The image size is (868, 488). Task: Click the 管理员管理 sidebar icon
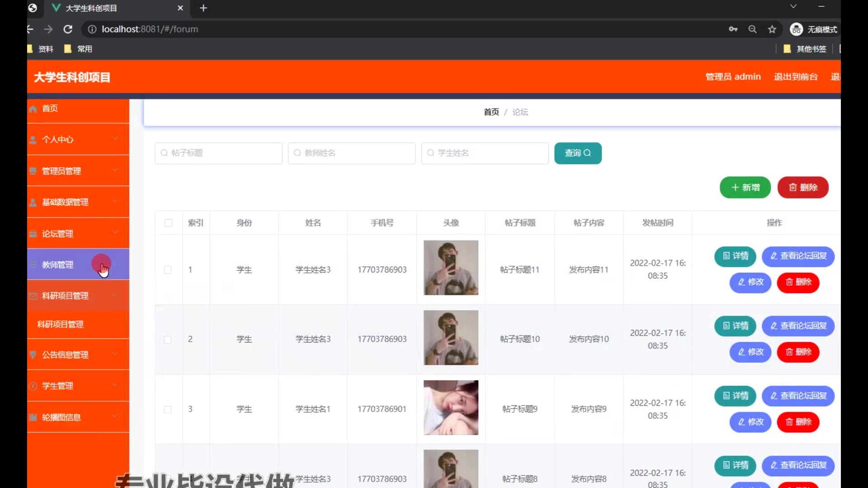click(33, 171)
